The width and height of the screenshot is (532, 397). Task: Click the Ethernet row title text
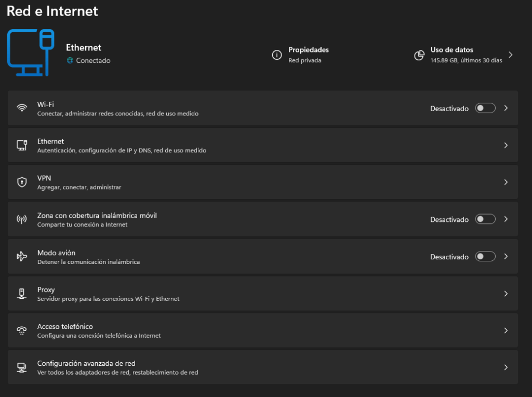50,141
